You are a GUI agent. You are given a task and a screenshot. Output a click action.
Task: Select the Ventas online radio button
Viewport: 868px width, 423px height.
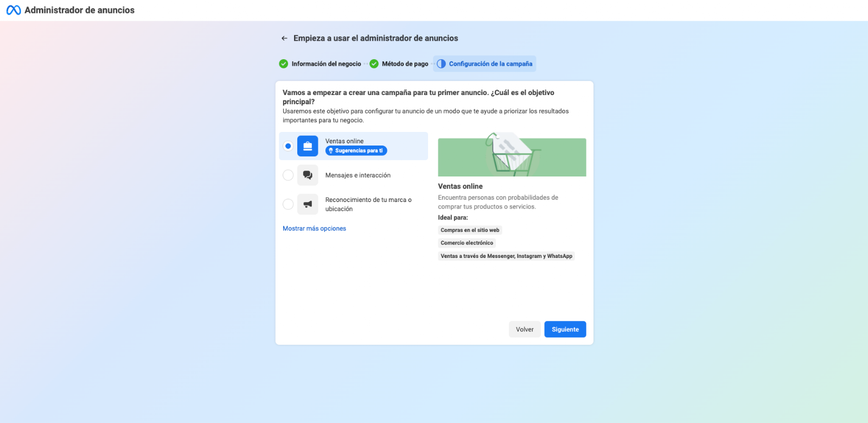pyautogui.click(x=288, y=146)
